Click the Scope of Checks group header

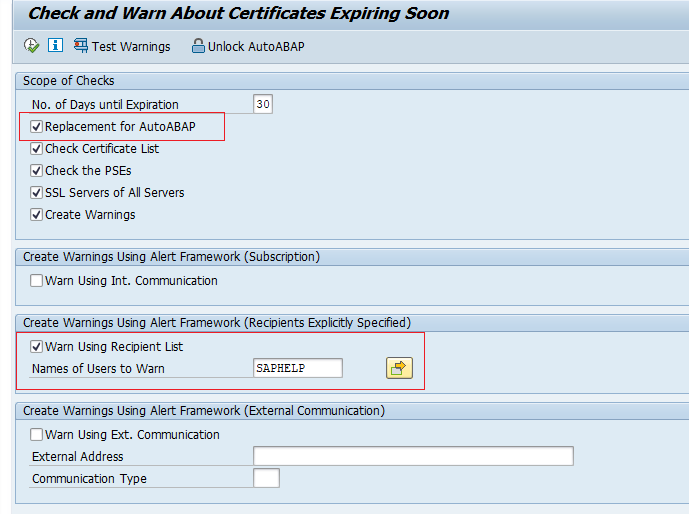click(69, 81)
